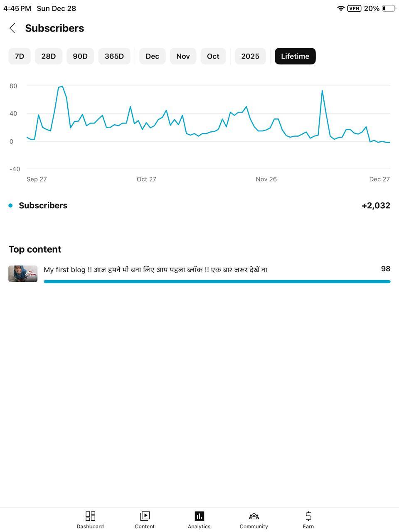
Task: Select the 28D time range
Action: pos(48,56)
